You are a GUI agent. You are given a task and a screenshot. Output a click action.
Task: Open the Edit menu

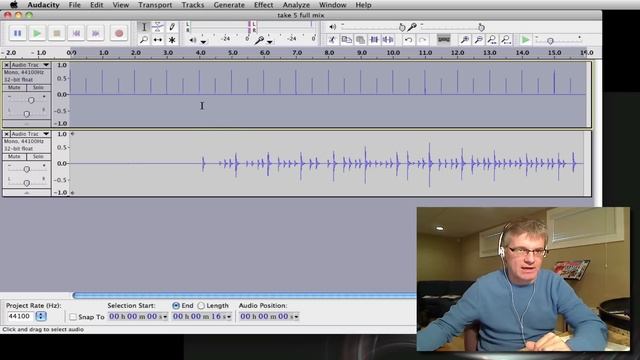[x=96, y=5]
